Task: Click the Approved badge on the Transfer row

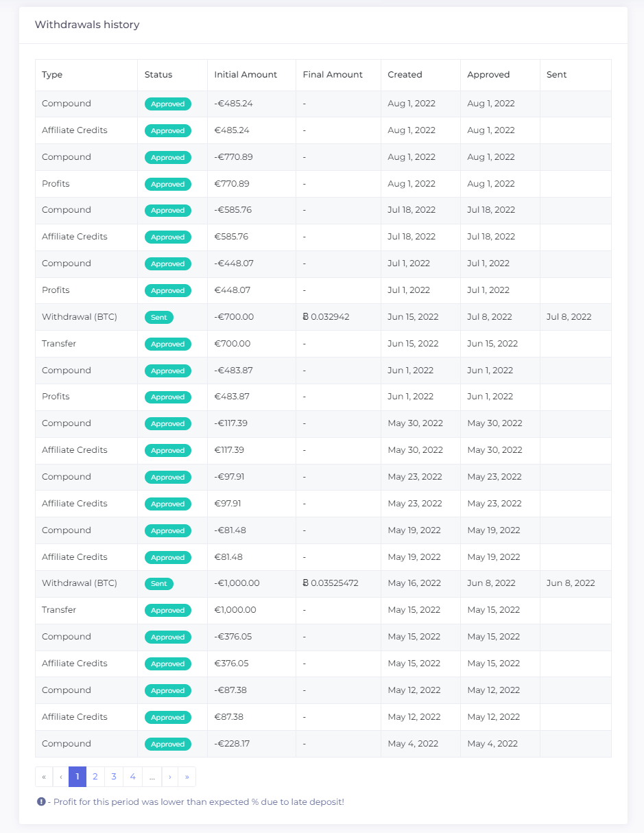Action: point(168,344)
